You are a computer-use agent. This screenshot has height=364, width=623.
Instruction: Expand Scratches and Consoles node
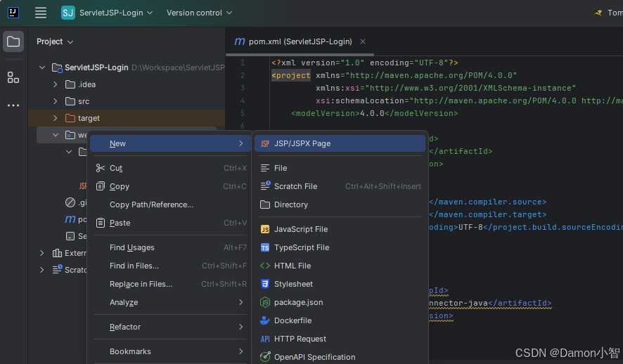[42, 270]
